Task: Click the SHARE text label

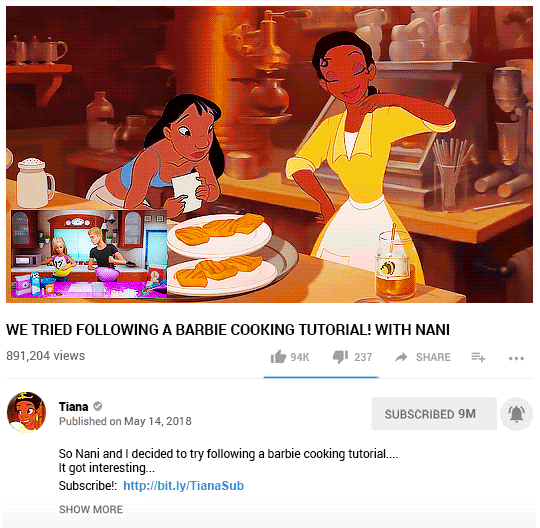Action: 433,357
